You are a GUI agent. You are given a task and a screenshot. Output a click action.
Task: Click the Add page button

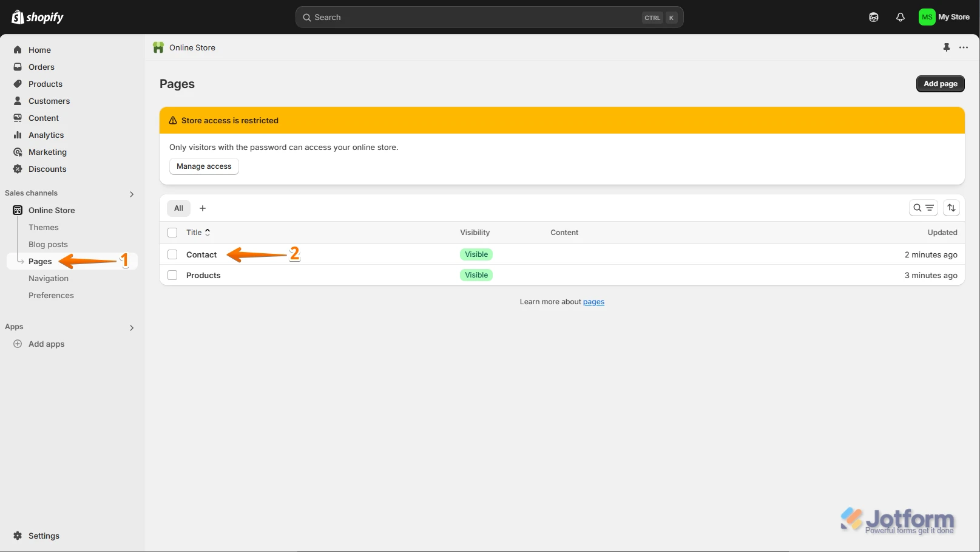940,83
